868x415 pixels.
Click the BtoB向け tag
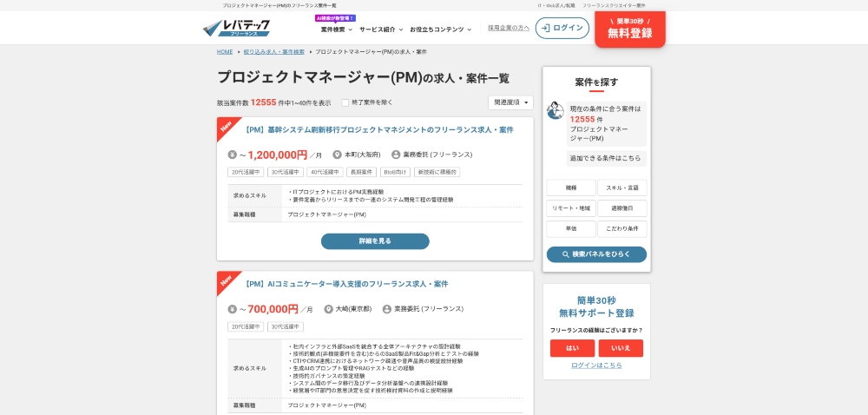[x=395, y=172]
